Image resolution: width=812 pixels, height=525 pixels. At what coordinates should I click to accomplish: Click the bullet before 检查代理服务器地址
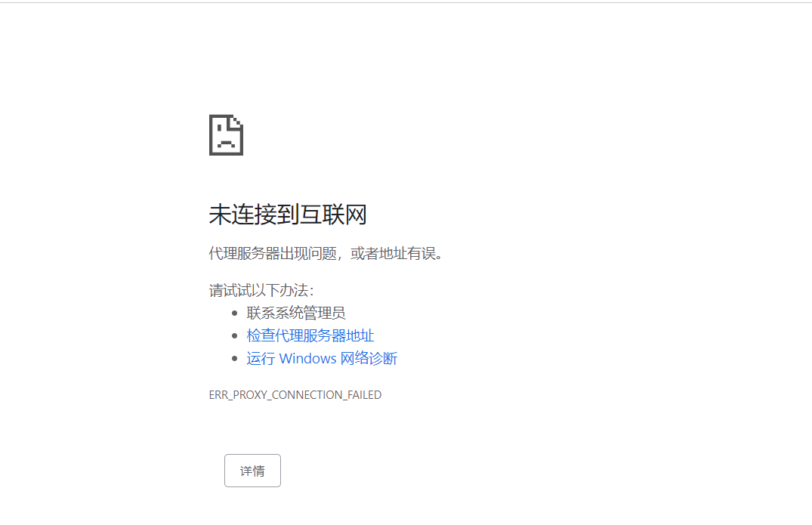click(235, 335)
